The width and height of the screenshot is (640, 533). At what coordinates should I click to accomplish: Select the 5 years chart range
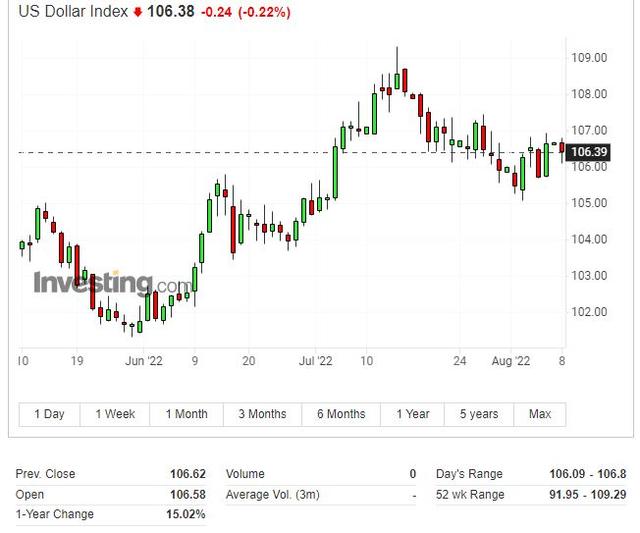coord(479,414)
